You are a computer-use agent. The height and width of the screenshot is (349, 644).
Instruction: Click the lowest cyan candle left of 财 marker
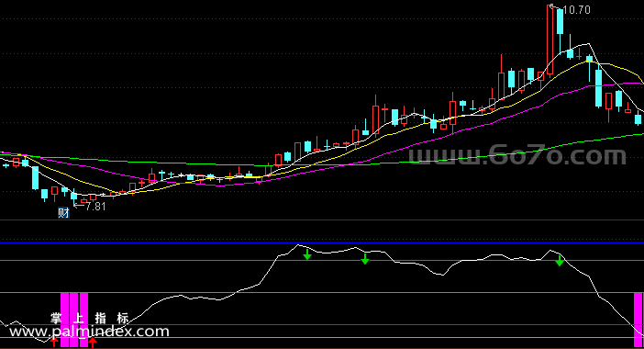44,195
